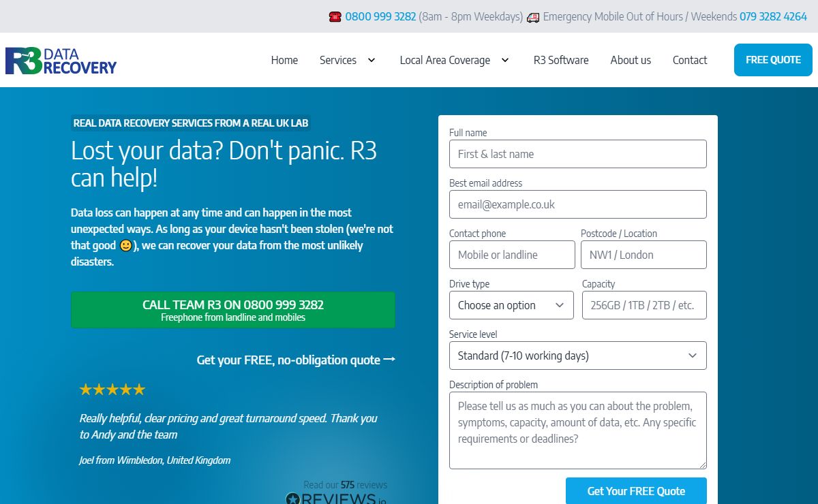Image resolution: width=818 pixels, height=504 pixels.
Task: Click the Description of problem text area
Action: tap(577, 430)
